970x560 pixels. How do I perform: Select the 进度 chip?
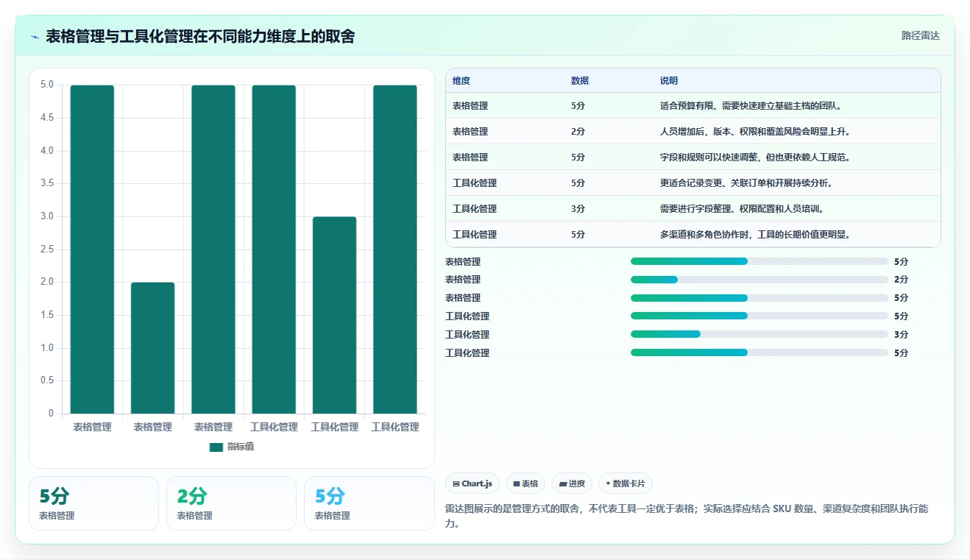click(572, 483)
